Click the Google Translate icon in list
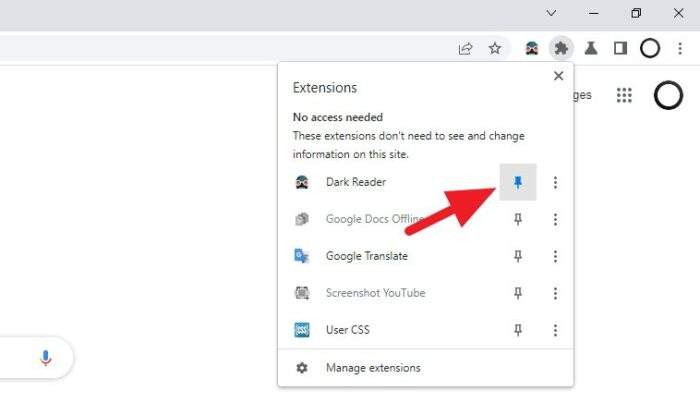Screen dimensions: 700x403 click(302, 256)
